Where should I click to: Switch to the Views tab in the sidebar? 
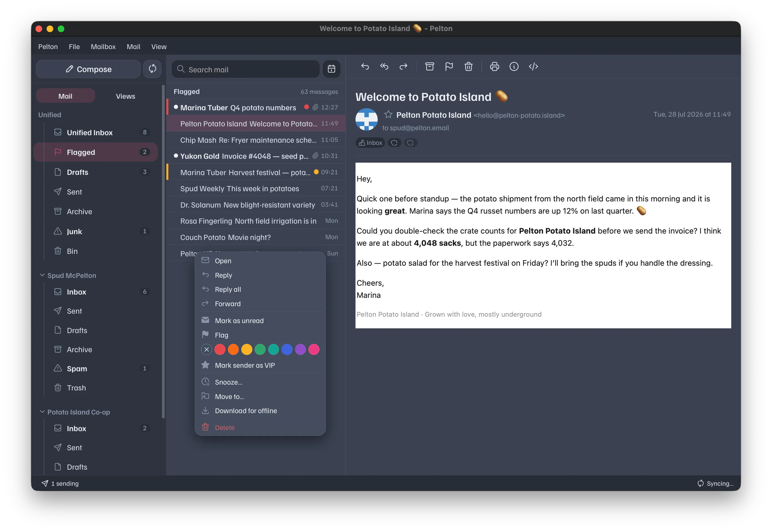(125, 96)
